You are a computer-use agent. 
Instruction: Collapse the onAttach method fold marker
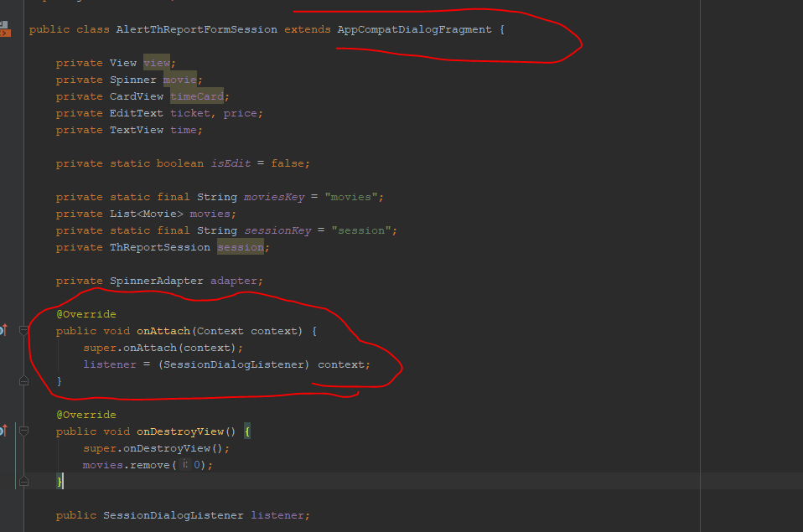coord(23,331)
